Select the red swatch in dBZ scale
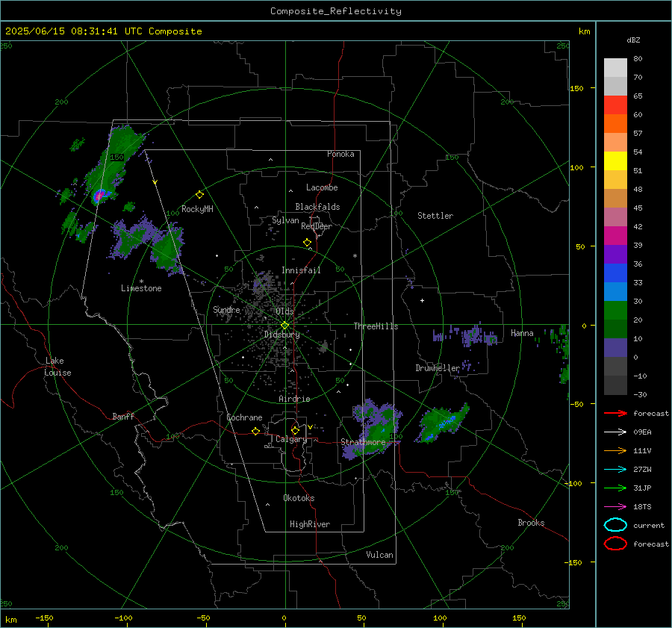Screen dimensions: 672x628 615,105
